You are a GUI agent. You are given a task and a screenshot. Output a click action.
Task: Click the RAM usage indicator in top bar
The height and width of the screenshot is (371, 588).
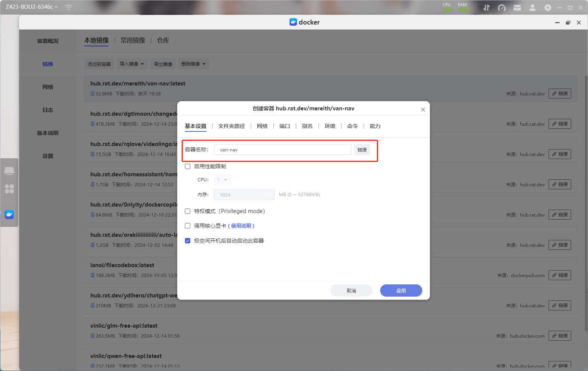(x=462, y=7)
